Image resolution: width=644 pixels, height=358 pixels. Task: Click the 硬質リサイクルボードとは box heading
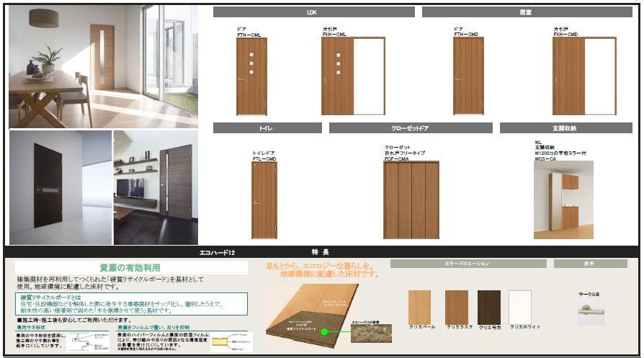51,297
